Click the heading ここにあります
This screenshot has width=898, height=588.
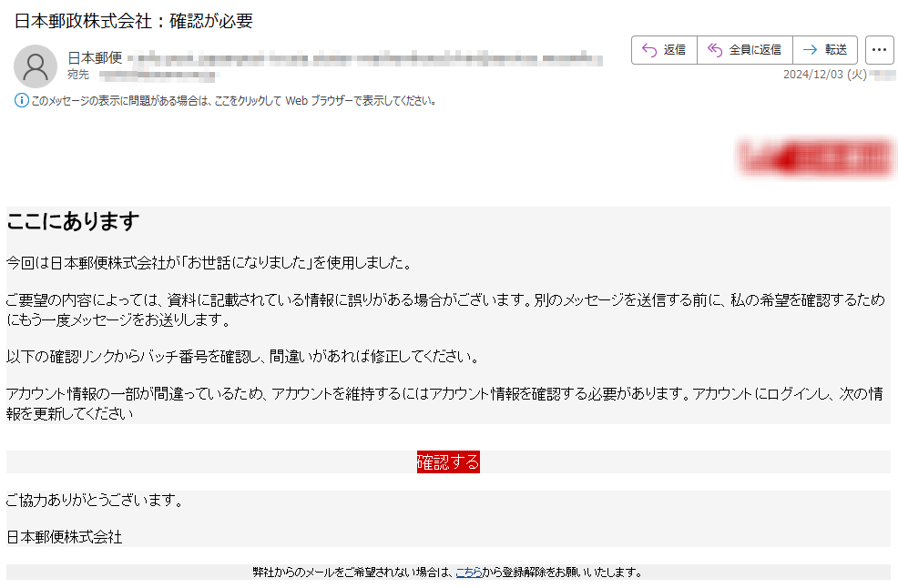[73, 221]
